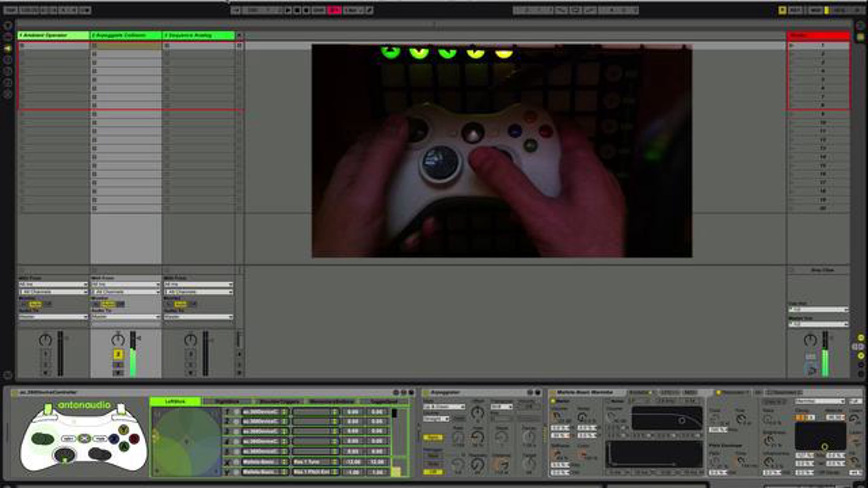Toggle Monitor Auto on Arpeggiate Collision track
The image size is (868, 488).
click(x=108, y=304)
